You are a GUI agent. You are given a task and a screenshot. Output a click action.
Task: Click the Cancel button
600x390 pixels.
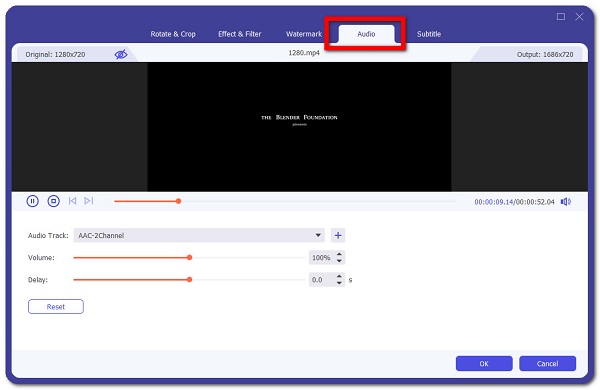pos(548,364)
